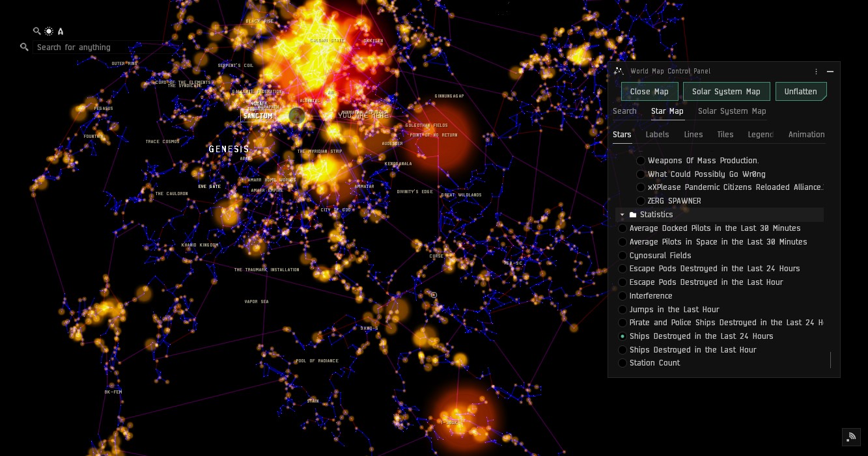
Task: Select Average Pilots in Space statistic
Action: [x=623, y=242]
